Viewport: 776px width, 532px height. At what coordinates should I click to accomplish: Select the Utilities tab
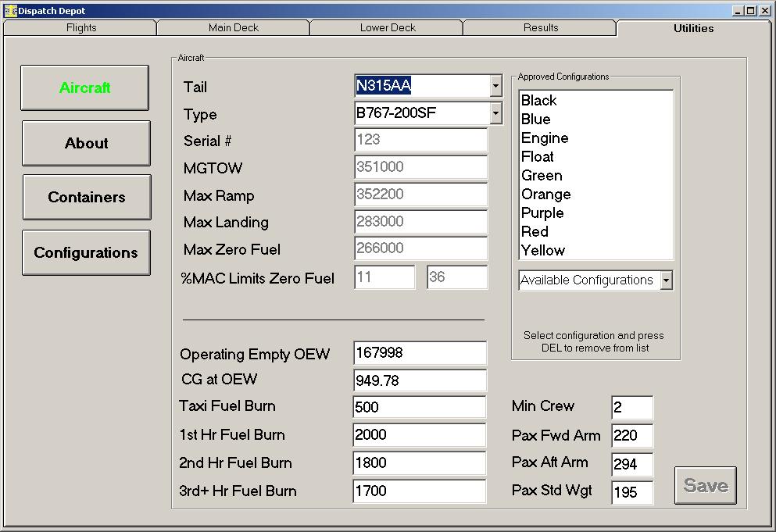pyautogui.click(x=693, y=28)
